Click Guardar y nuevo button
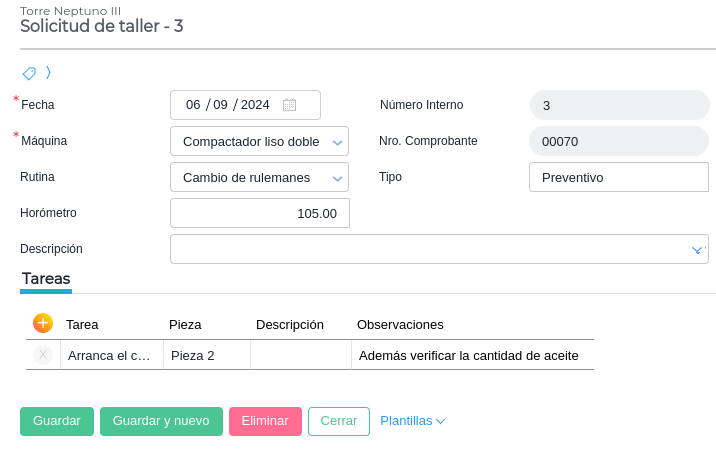 [x=161, y=421]
